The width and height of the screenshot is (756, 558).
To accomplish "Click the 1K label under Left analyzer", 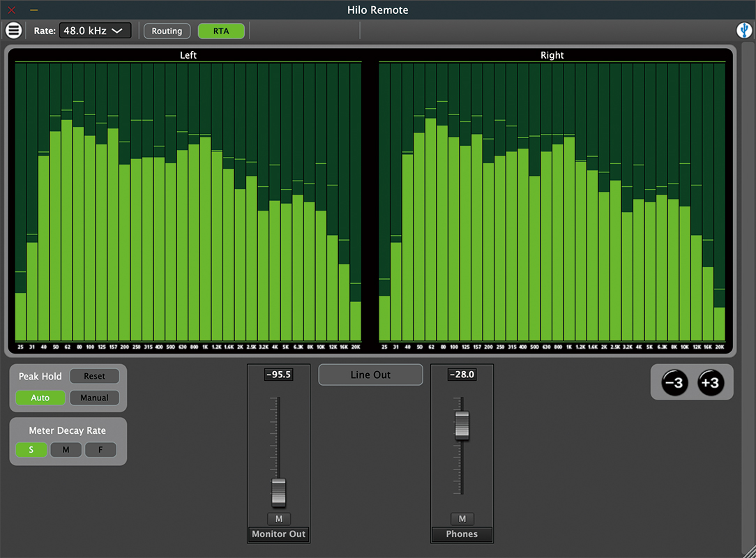I will coord(206,347).
